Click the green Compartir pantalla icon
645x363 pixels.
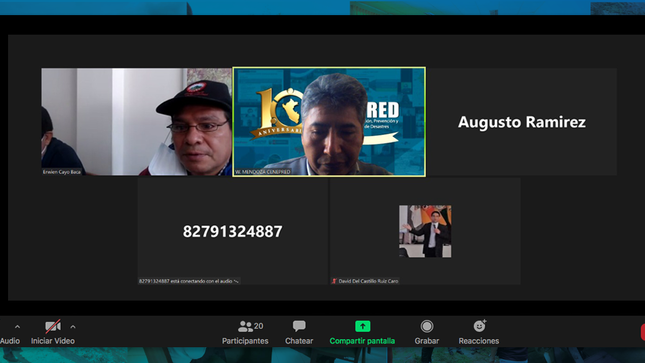[362, 326]
